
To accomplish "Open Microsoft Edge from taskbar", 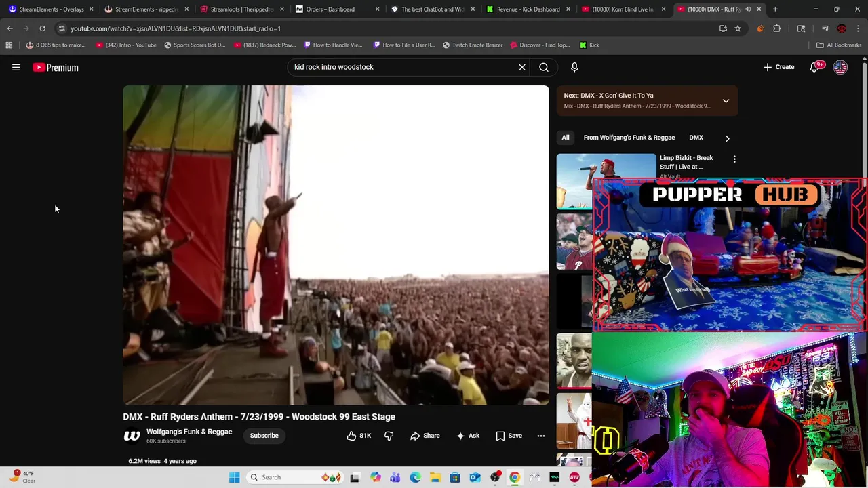I will pos(415,477).
